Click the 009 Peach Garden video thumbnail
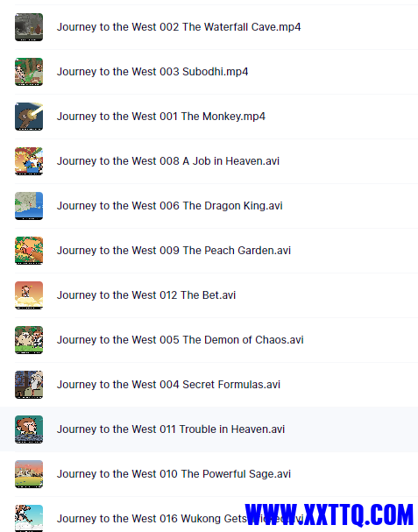The width and height of the screenshot is (418, 532). coord(29,251)
